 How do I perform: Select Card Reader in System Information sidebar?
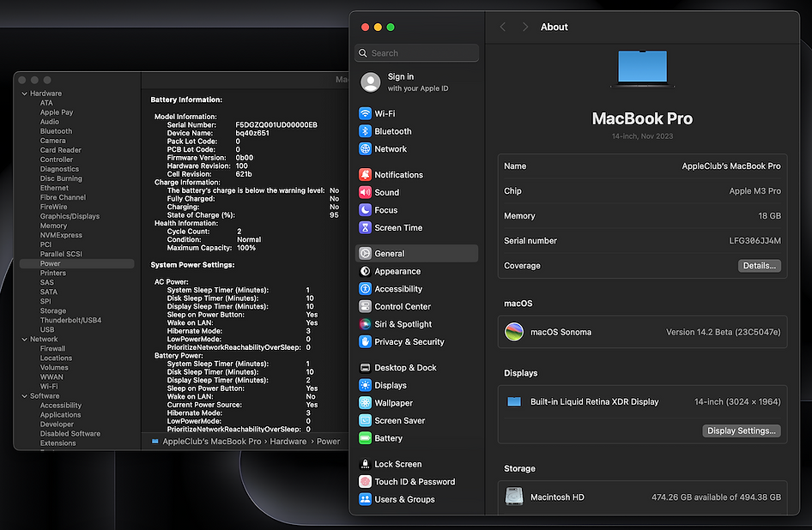coord(61,150)
